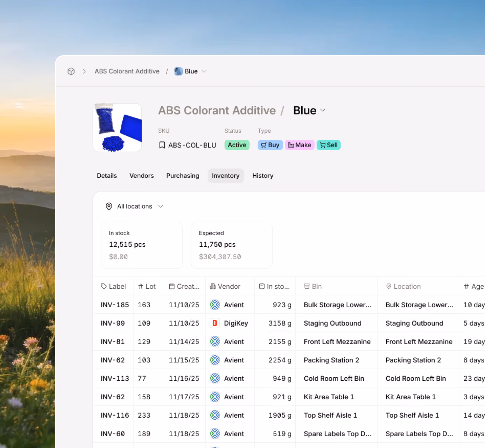Expand the Blue breadcrumb dropdown chevron
The height and width of the screenshot is (448, 485).
(x=204, y=71)
